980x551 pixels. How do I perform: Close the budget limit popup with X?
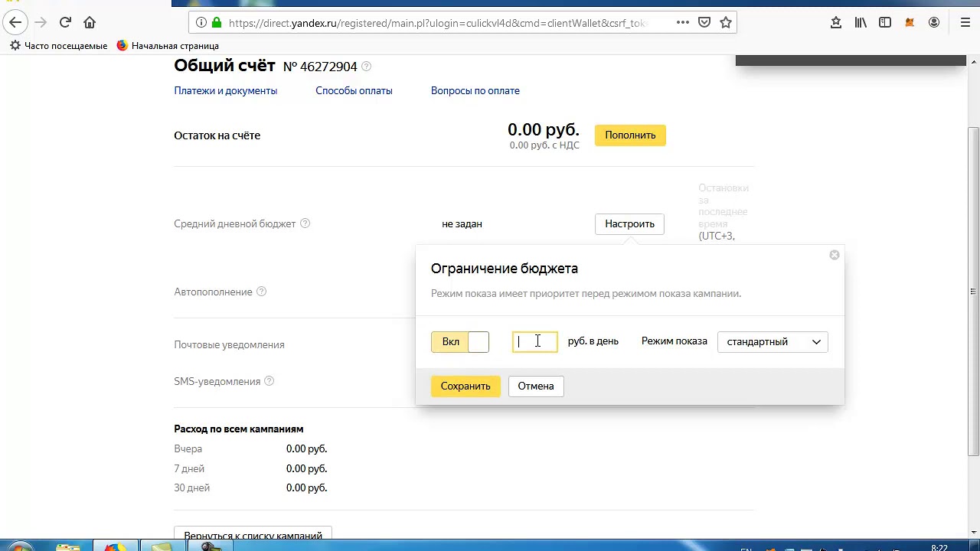coord(835,255)
